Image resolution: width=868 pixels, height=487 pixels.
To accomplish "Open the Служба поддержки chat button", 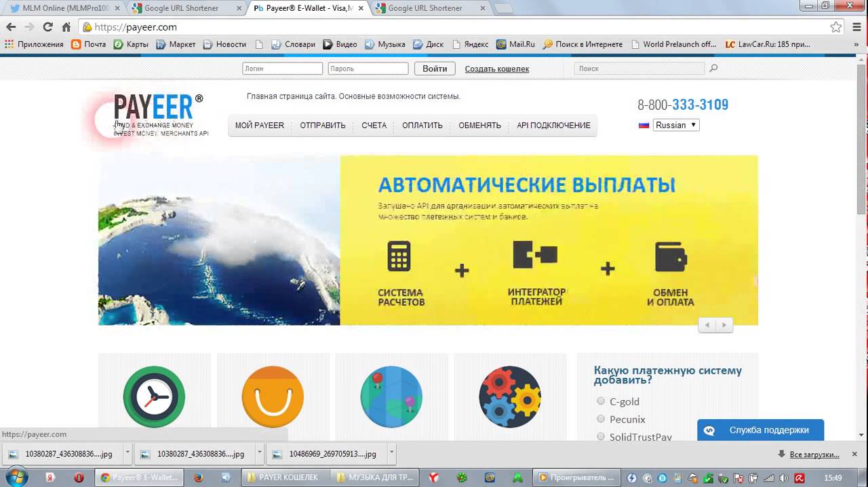I will tap(761, 430).
